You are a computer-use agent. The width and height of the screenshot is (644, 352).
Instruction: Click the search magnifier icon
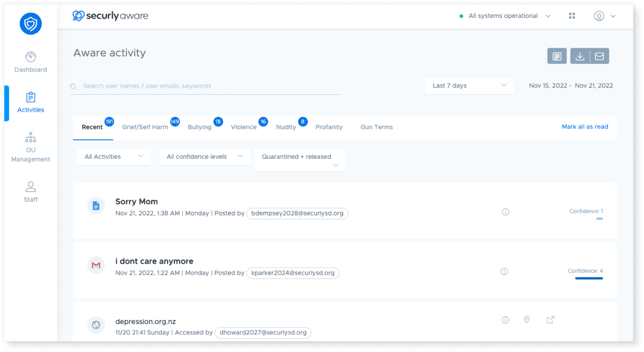[x=74, y=87]
